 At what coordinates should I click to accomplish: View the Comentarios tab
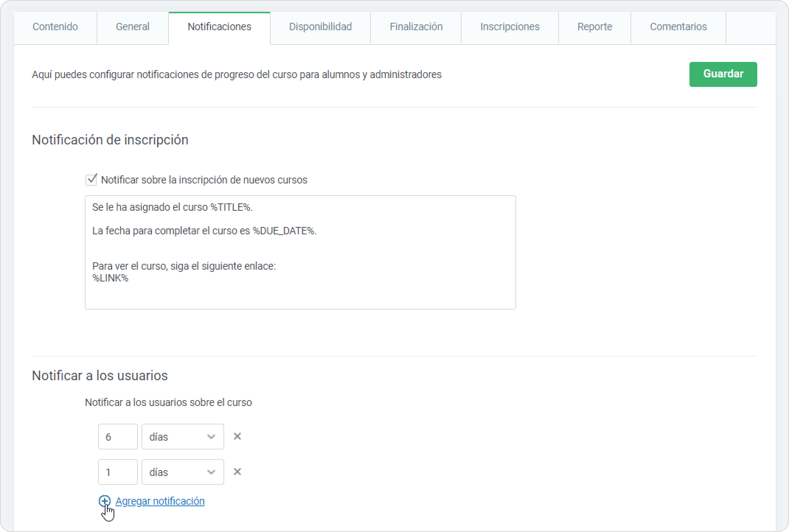coord(678,27)
